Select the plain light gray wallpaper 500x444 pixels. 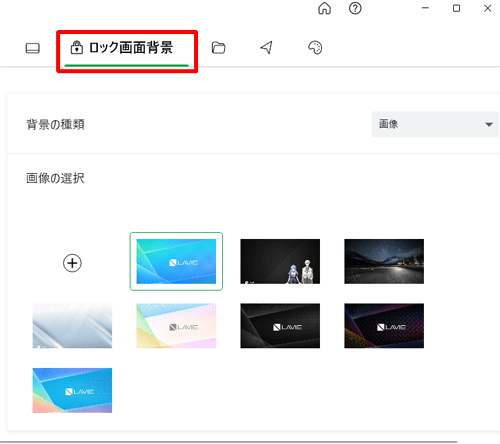72,326
